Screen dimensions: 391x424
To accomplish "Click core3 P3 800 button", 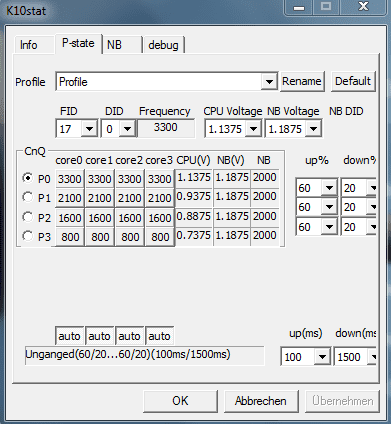I will 160,237.
